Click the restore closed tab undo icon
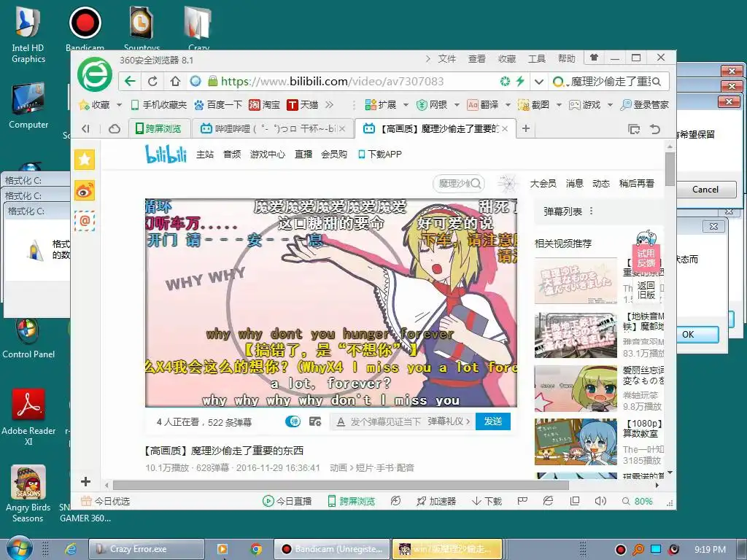The height and width of the screenshot is (560, 747). click(655, 128)
